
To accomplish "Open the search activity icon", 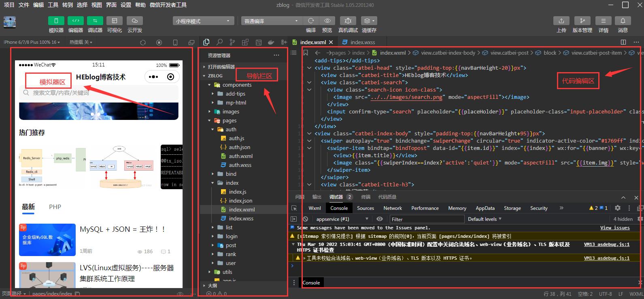I will coord(219,42).
